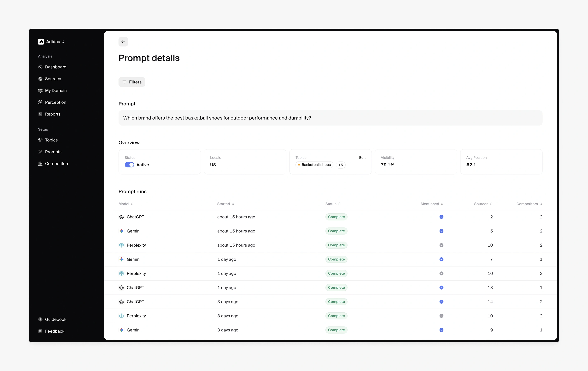Viewport: 588px width, 371px height.
Task: Click the prompt text field
Action: (x=330, y=118)
